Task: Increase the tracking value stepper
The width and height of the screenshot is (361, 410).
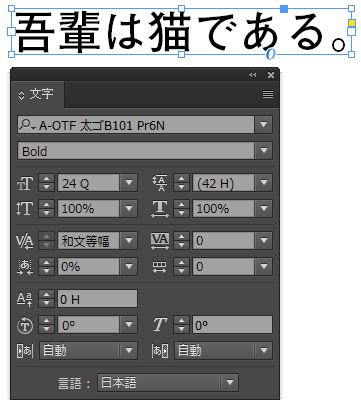Action: pos(181,236)
